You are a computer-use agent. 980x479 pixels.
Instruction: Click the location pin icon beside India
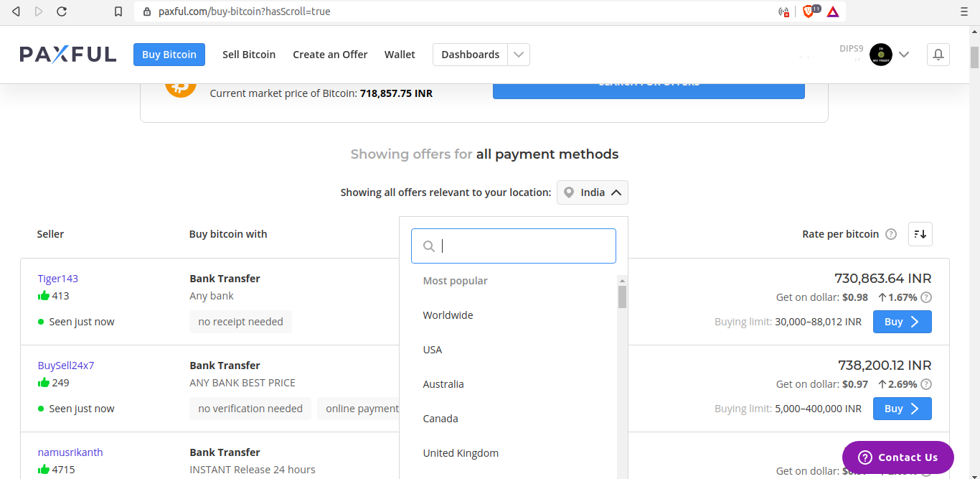pos(569,192)
